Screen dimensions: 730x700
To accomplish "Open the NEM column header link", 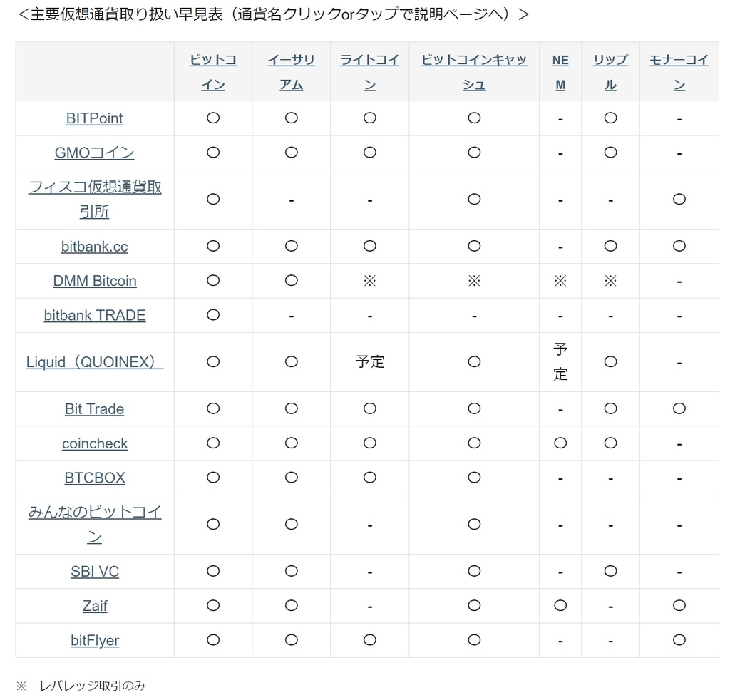I will pyautogui.click(x=560, y=72).
